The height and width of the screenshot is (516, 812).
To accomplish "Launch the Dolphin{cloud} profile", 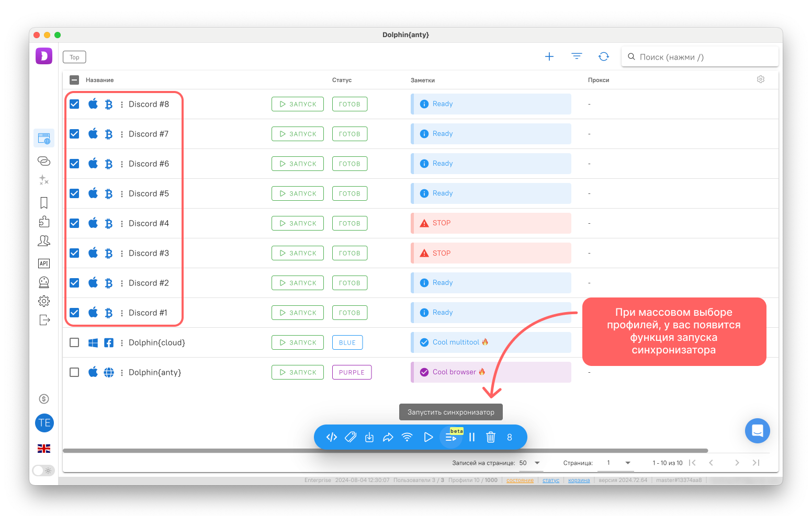I will pyautogui.click(x=298, y=342).
